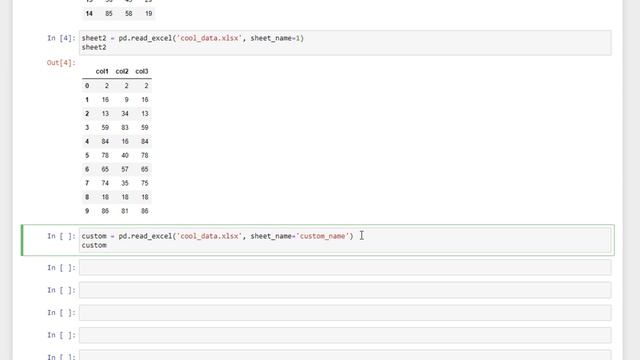Select the Out[4]: output prompt label
The height and width of the screenshot is (360, 640).
pyautogui.click(x=61, y=62)
